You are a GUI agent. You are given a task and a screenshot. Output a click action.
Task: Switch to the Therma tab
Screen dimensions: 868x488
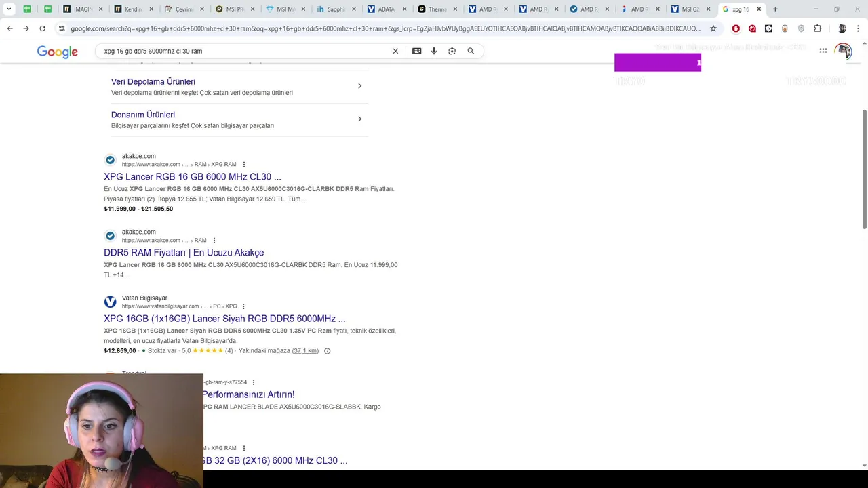coord(436,9)
